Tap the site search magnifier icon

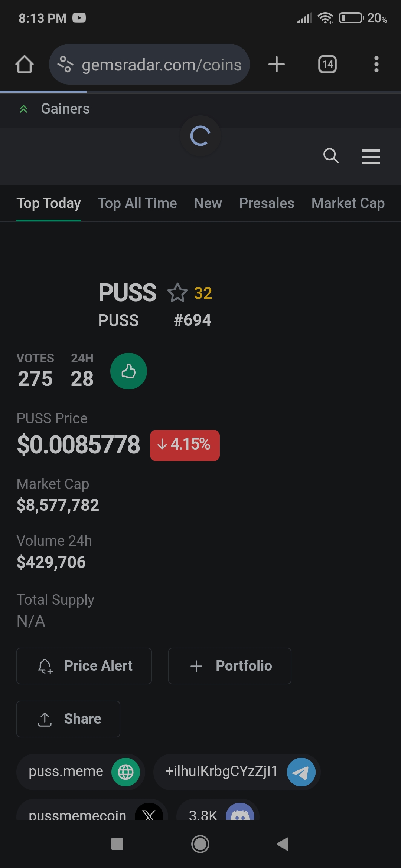tap(331, 156)
